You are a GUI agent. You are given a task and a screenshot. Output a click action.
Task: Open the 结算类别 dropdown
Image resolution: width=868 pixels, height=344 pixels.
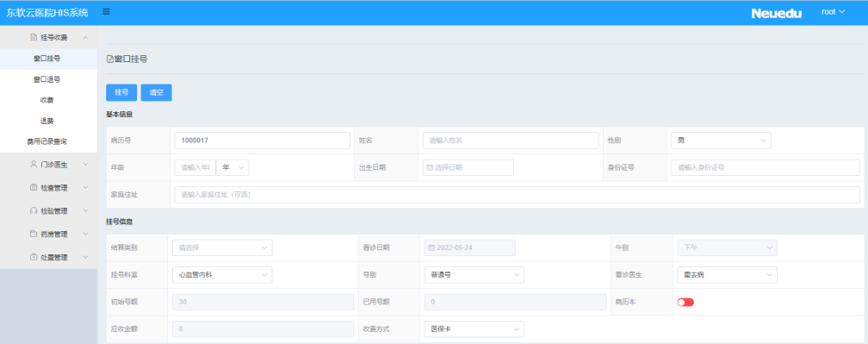point(222,247)
